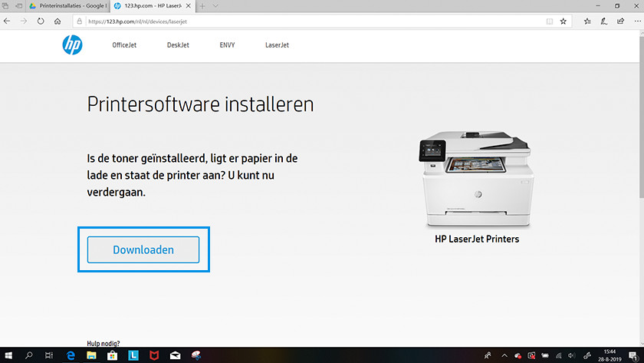Click the HP logo

[72, 45]
